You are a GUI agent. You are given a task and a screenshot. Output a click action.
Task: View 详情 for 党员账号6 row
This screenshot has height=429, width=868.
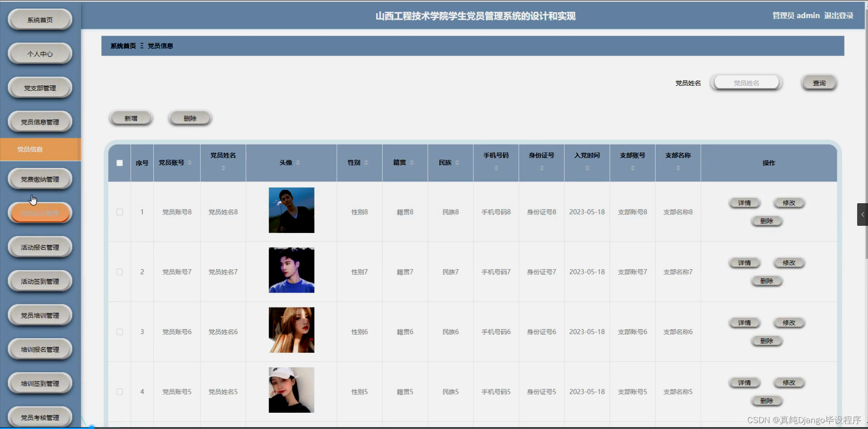pos(744,323)
